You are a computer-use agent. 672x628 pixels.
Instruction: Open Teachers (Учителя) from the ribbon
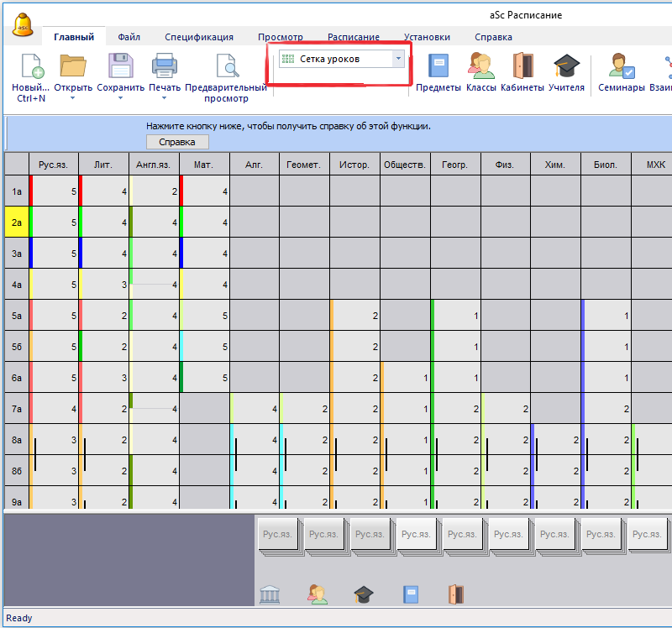pos(566,66)
